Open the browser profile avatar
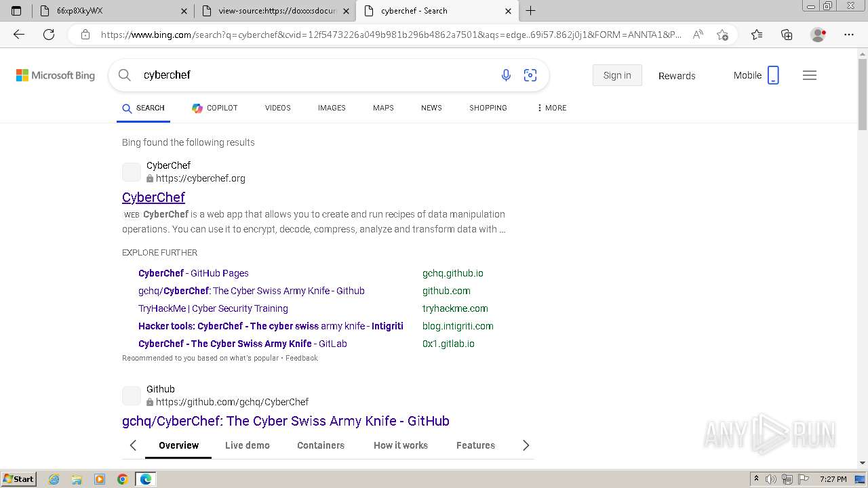 coord(818,35)
